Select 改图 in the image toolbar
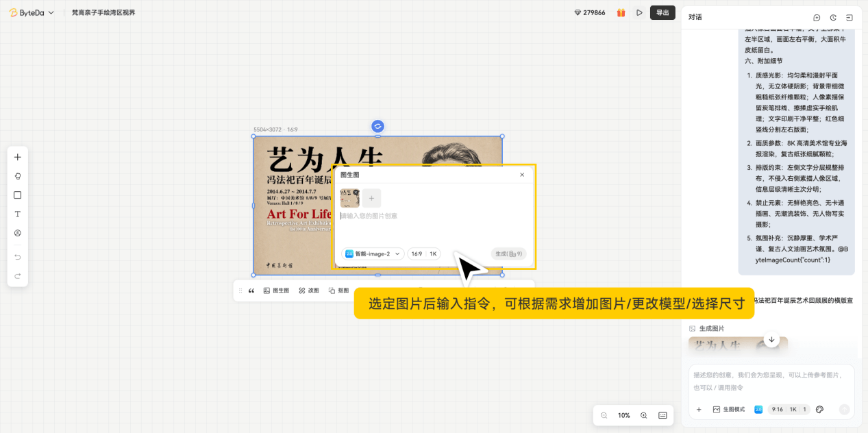The image size is (868, 433). [x=308, y=290]
